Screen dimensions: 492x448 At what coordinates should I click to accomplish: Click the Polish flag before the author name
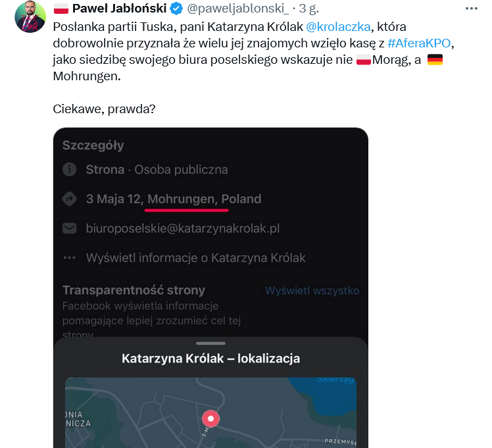(x=61, y=9)
